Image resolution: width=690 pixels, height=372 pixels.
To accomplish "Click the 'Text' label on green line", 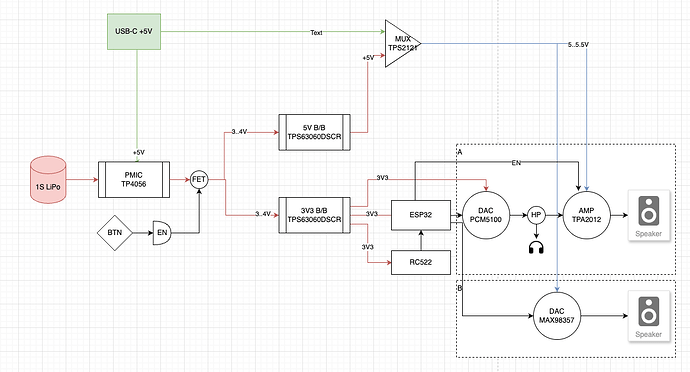I will [316, 33].
